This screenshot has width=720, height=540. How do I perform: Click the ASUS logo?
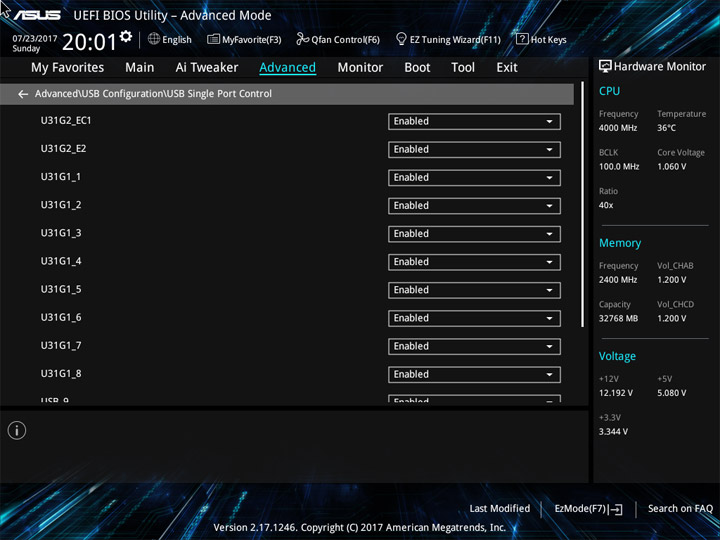point(37,15)
